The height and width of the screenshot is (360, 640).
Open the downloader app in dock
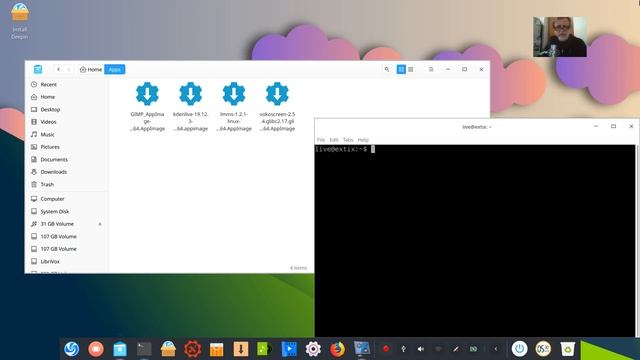coord(241,349)
